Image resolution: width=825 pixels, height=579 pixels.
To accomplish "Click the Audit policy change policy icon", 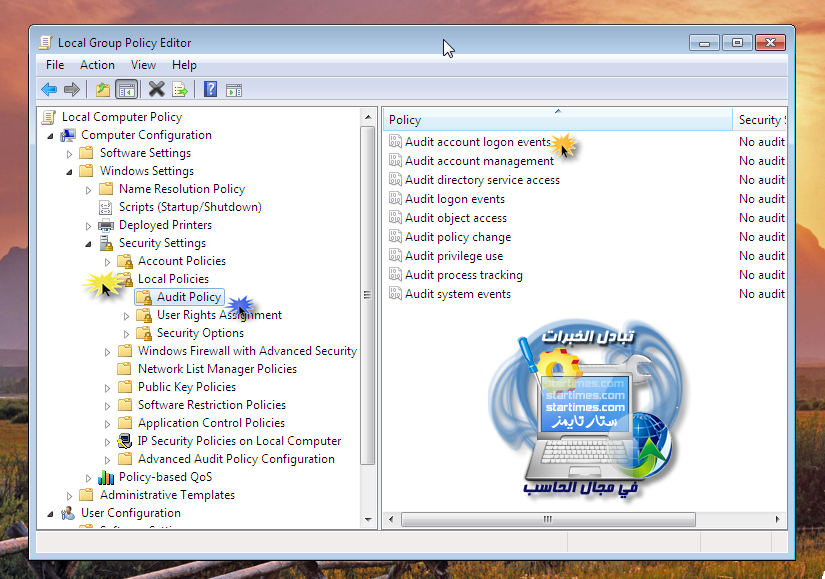I will click(395, 237).
